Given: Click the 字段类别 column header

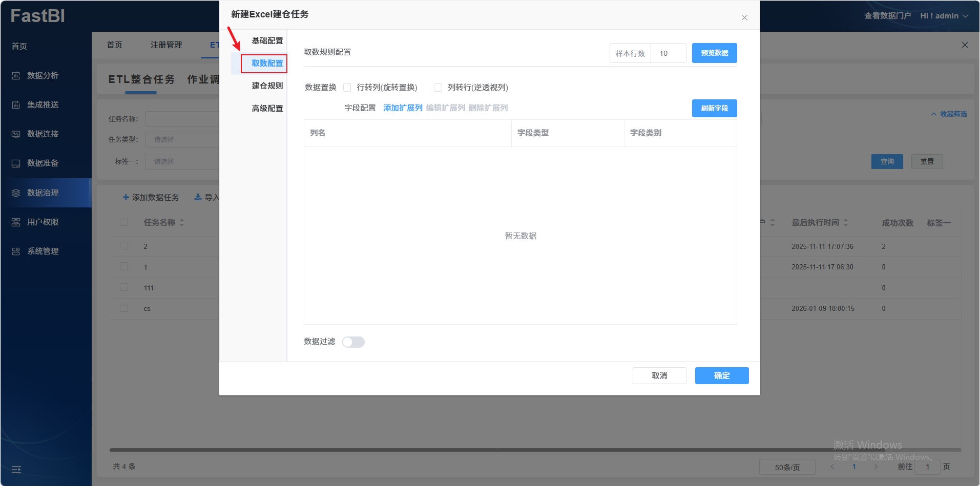Looking at the screenshot, I should (x=645, y=133).
